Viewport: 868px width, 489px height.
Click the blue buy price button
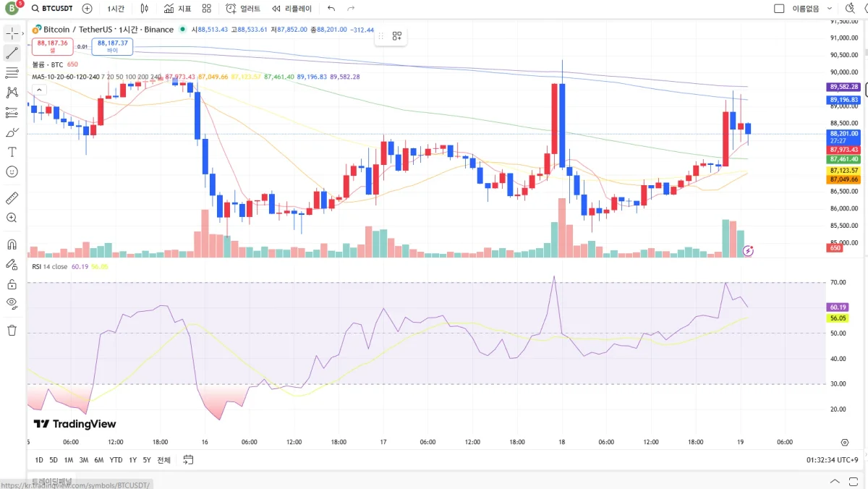pyautogui.click(x=112, y=46)
